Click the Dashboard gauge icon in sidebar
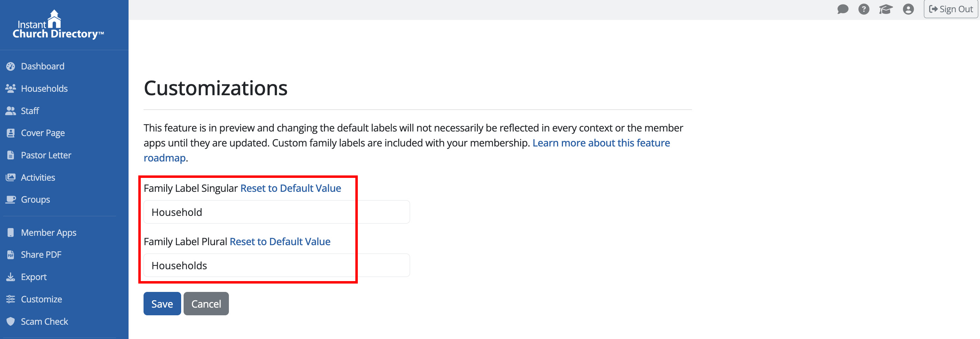 11,66
